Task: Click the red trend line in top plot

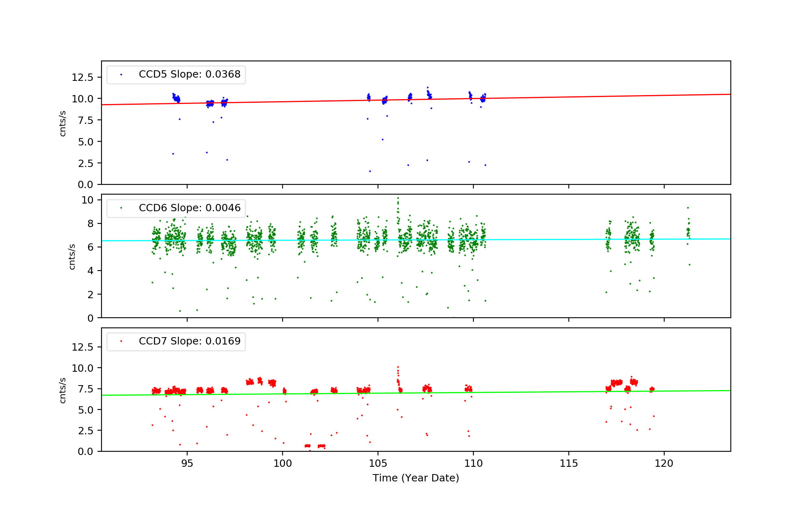Action: (568, 97)
